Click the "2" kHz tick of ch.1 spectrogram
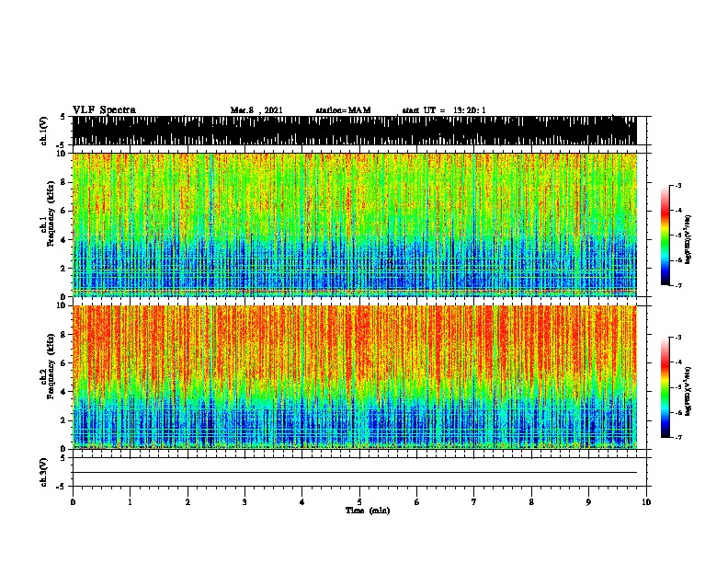Image resolution: width=728 pixels, height=563 pixels. [x=64, y=269]
